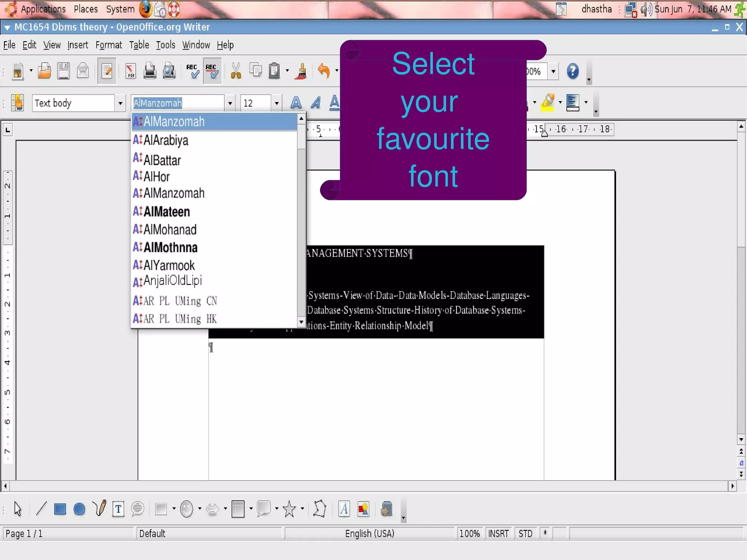Click the Undo arrow icon
Screen dimensions: 747x560
click(x=324, y=71)
